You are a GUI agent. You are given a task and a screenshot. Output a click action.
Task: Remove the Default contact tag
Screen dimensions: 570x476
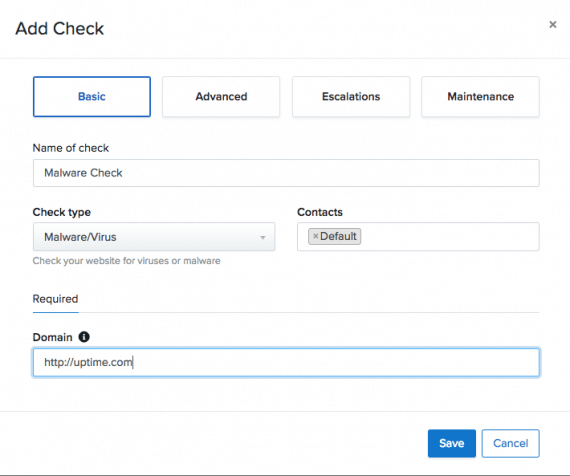(x=315, y=236)
